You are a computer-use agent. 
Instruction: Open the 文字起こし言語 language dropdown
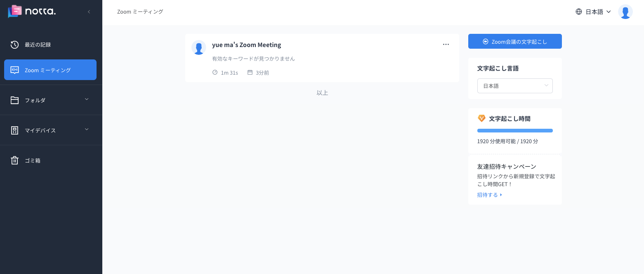(515, 86)
